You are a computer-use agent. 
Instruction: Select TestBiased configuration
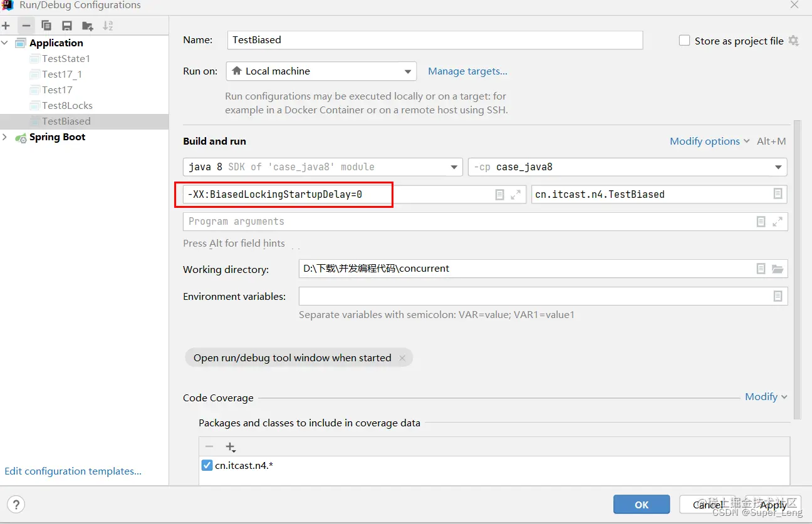coord(84,121)
